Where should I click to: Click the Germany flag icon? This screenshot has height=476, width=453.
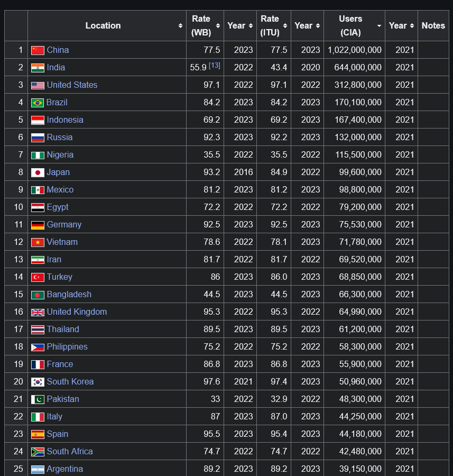coord(38,225)
